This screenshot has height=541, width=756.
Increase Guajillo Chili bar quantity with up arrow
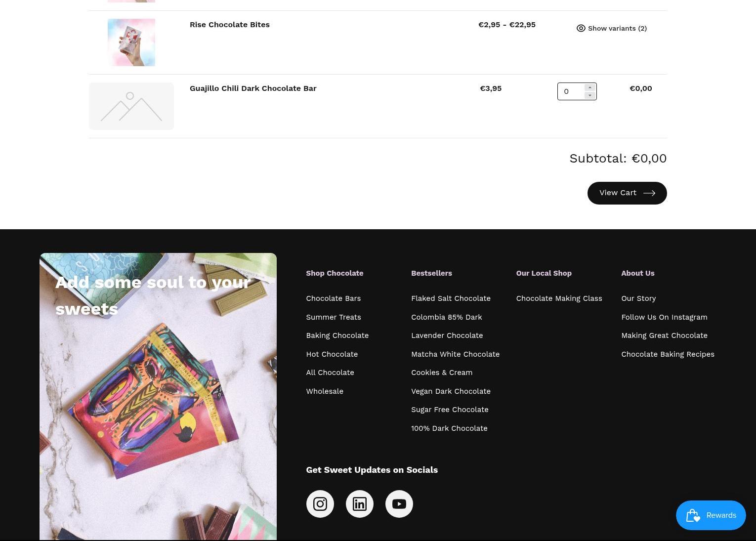tap(590, 87)
